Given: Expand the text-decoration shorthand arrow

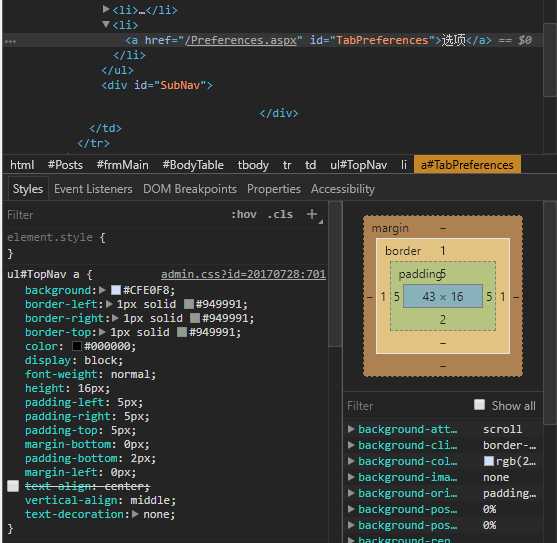Looking at the screenshot, I should pos(135,514).
